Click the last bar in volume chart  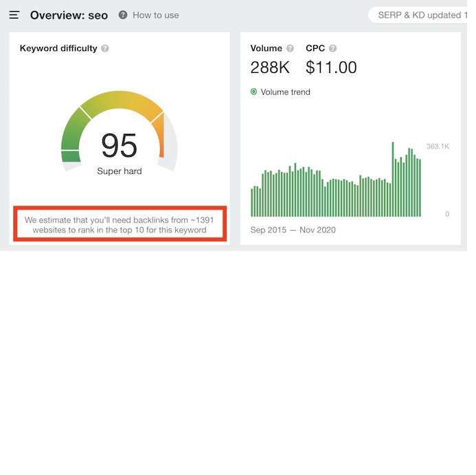(x=420, y=188)
